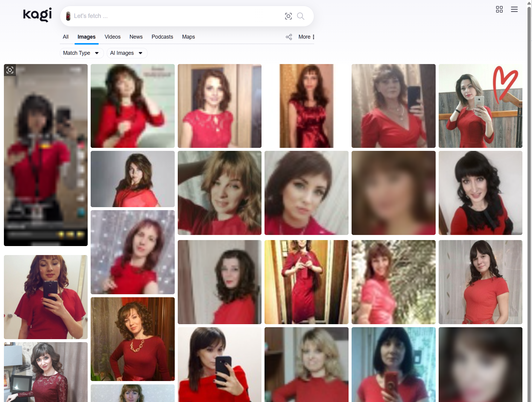Go to the Podcasts tab

(162, 37)
